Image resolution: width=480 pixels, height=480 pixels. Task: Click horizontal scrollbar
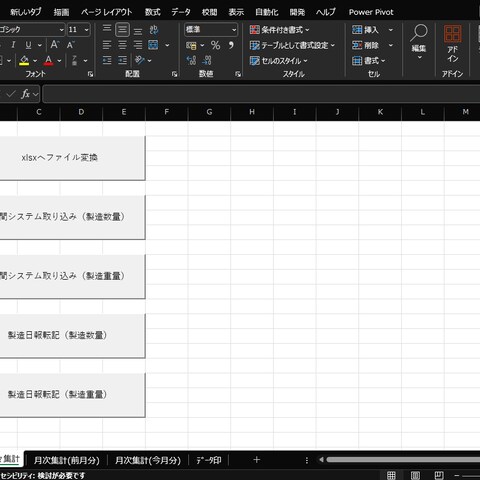(x=403, y=460)
